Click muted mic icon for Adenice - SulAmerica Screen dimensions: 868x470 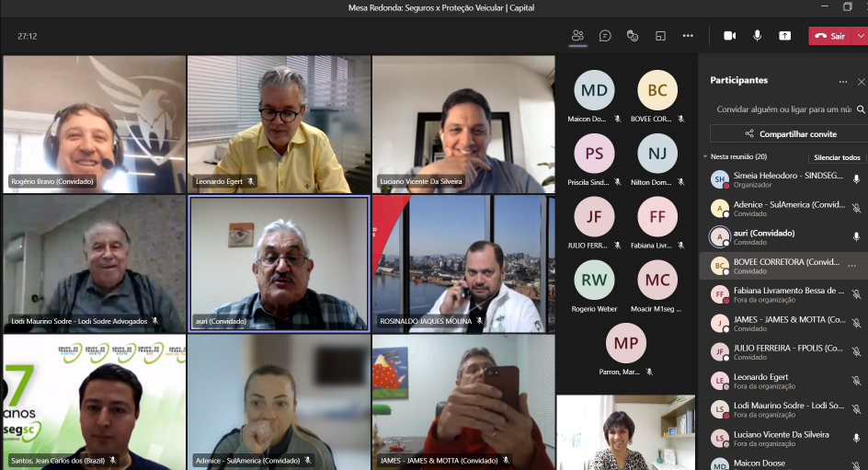click(855, 209)
